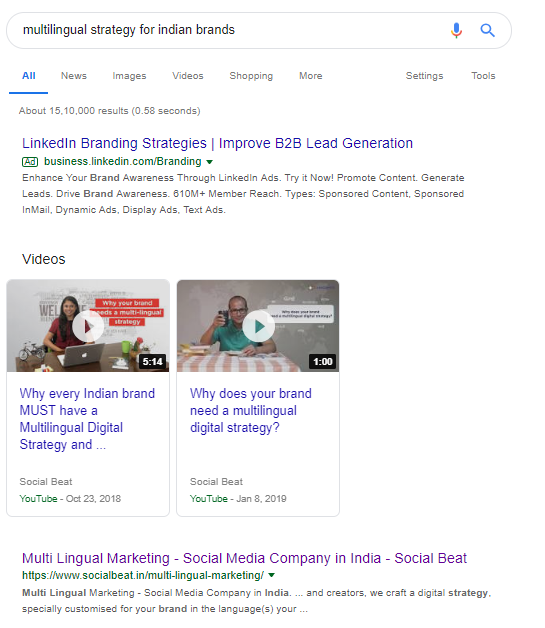545x628 pixels.
Task: Expand dropdown arrow beside LinkedIn ad URL
Action: click(209, 162)
